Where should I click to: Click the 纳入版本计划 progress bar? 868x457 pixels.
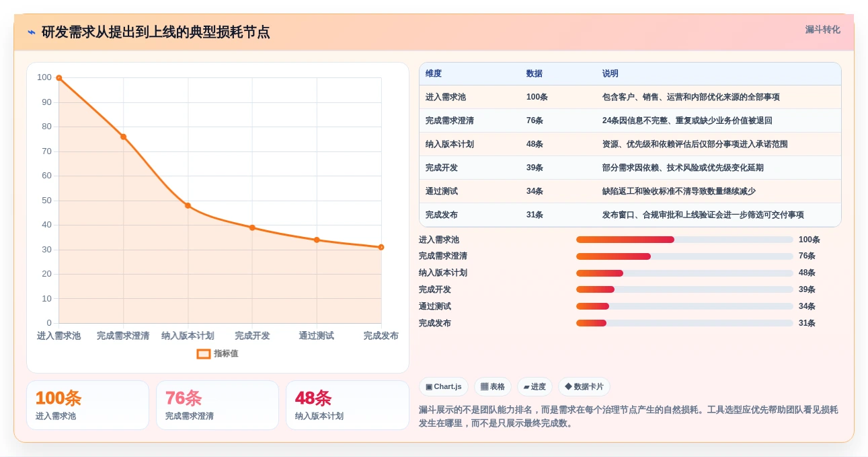click(684, 273)
